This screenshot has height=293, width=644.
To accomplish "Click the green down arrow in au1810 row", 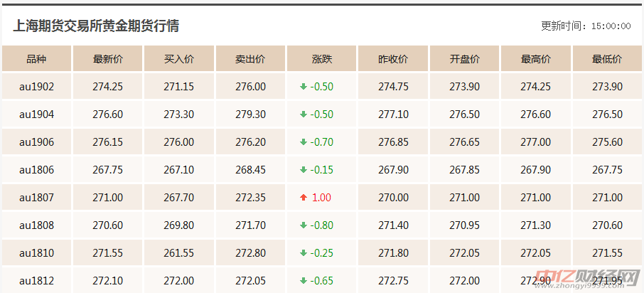I will (304, 253).
